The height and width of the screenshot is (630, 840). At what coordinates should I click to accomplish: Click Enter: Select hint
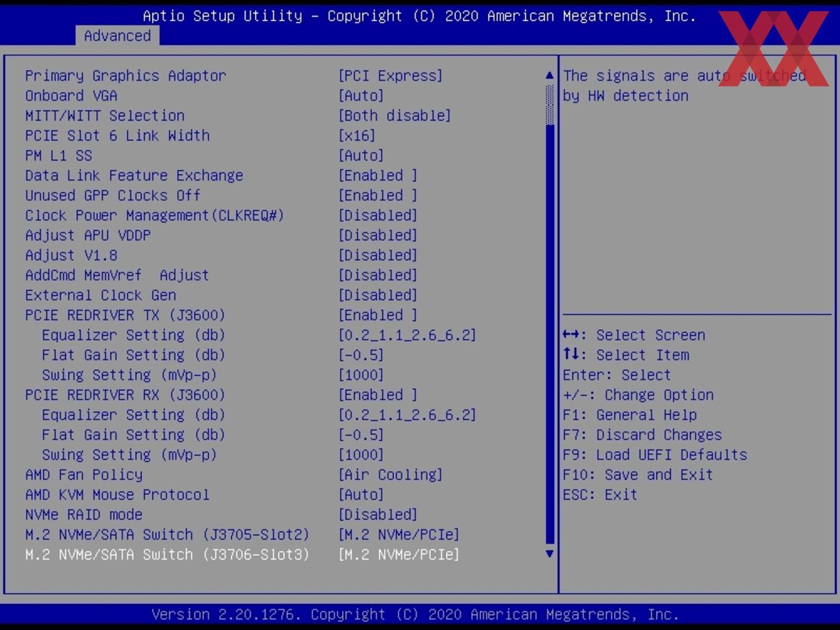[616, 375]
